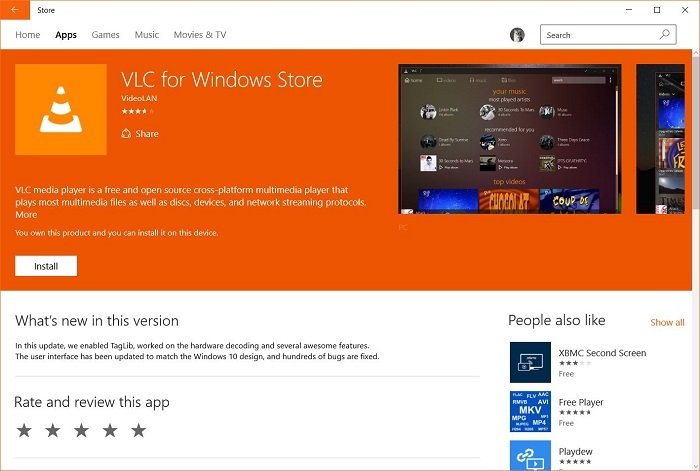Select the Apps tab
The image size is (700, 471).
(66, 35)
